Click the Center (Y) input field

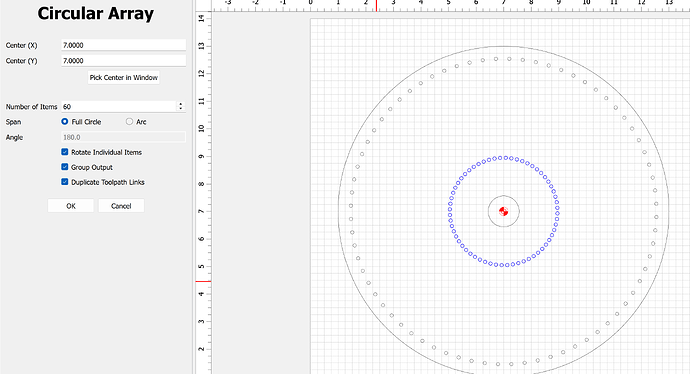123,61
